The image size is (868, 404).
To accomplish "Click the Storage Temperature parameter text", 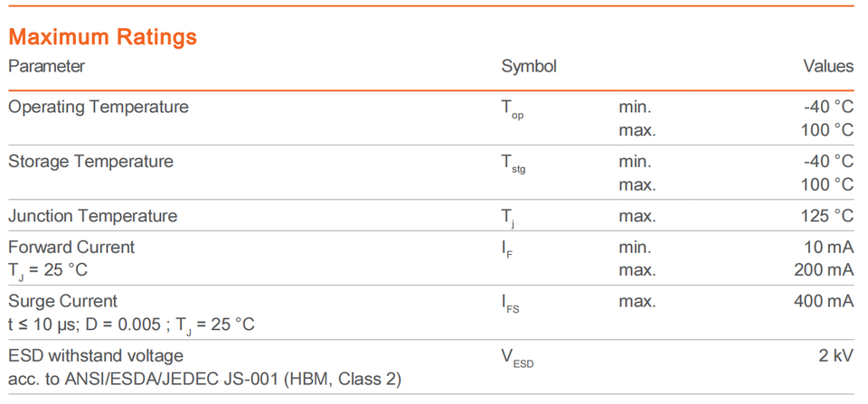I will (90, 162).
